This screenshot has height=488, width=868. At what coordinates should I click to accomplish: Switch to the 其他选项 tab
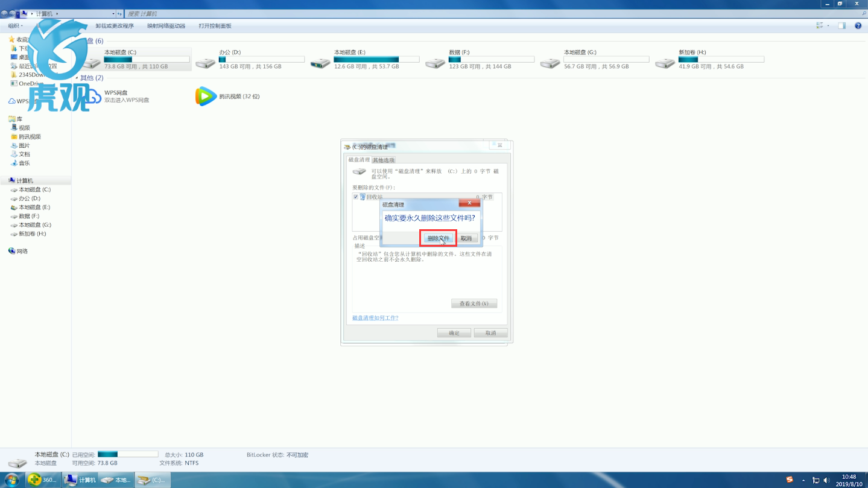(384, 160)
